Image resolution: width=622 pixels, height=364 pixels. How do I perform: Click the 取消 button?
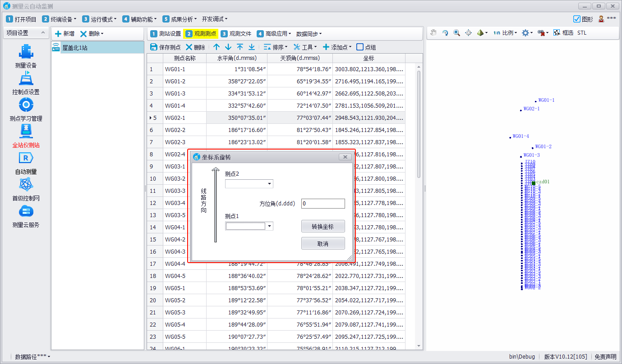point(323,243)
